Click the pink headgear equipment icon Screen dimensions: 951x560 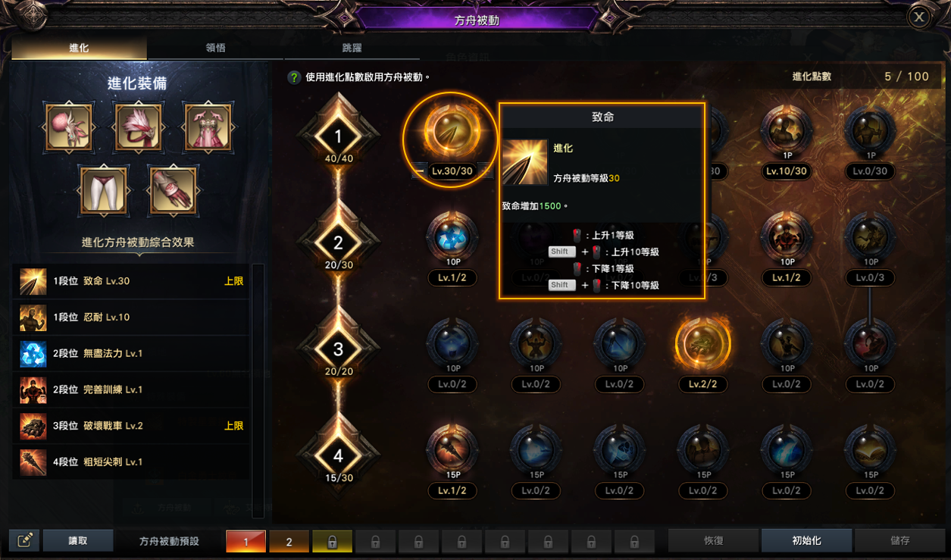[x=69, y=128]
